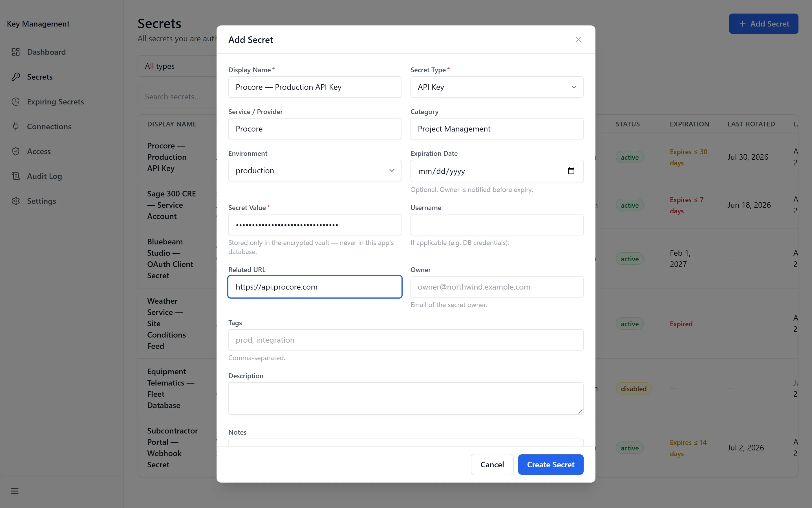The height and width of the screenshot is (508, 812).
Task: Click the Expires ≤ 14 days label
Action: click(x=688, y=448)
